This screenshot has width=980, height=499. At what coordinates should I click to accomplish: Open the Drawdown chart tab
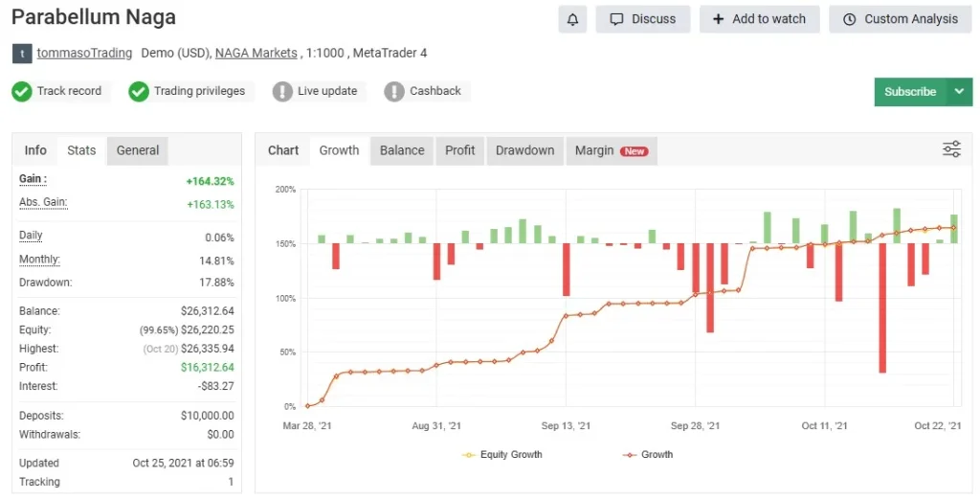pyautogui.click(x=524, y=150)
